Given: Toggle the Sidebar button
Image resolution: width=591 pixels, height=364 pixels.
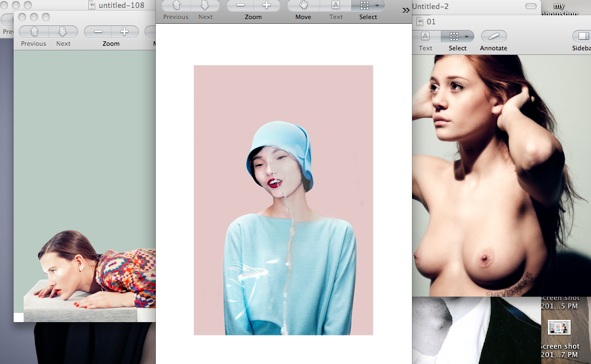Looking at the screenshot, I should point(583,36).
